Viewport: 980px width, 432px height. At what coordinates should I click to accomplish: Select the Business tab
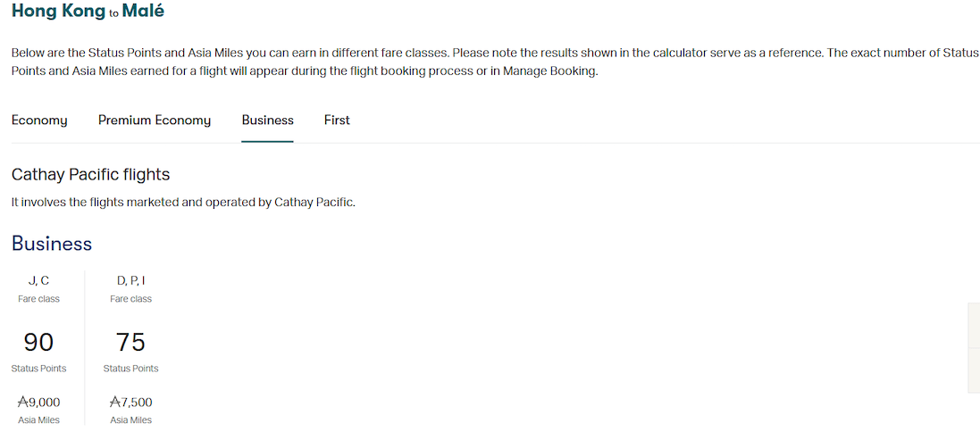click(x=267, y=120)
